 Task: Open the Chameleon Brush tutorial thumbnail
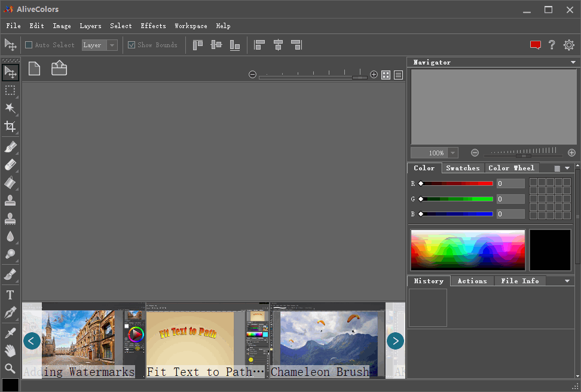tap(328, 341)
